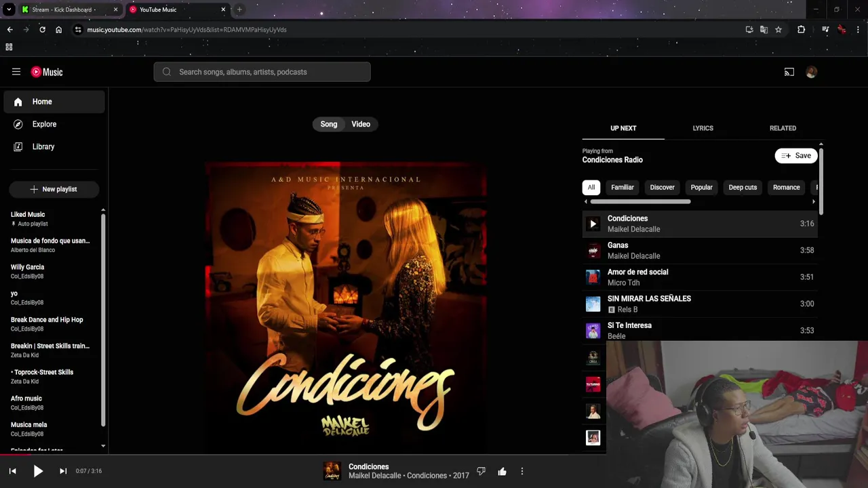
Task: Open browser extensions puzzle icon
Action: click(801, 30)
